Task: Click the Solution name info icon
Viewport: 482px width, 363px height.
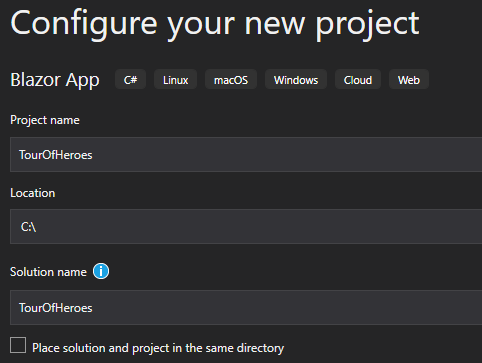Action: point(101,271)
